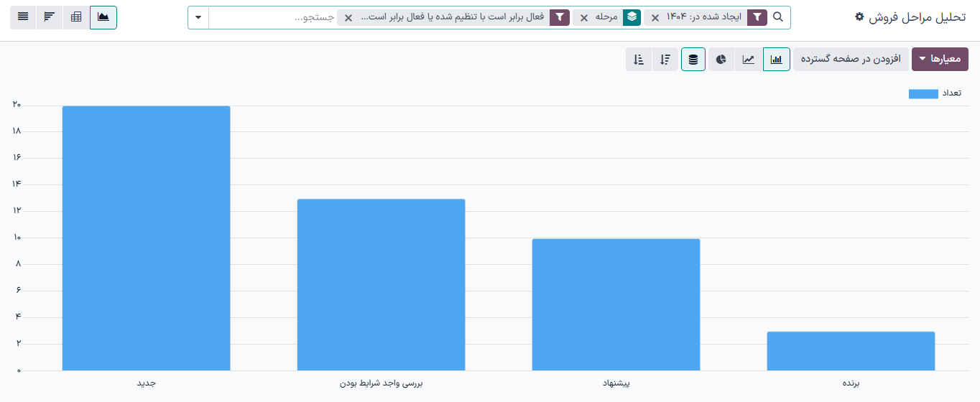
Task: Switch to the line chart view
Action: [749, 60]
